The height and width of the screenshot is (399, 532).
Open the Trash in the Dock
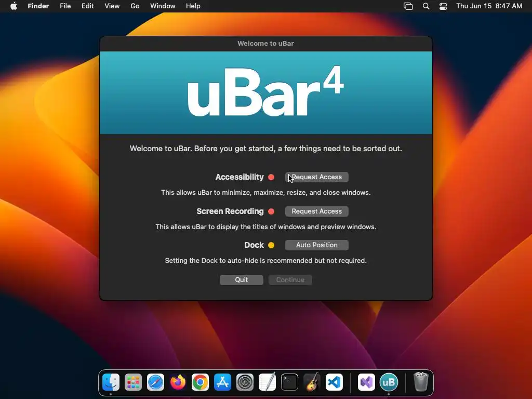pyautogui.click(x=421, y=382)
